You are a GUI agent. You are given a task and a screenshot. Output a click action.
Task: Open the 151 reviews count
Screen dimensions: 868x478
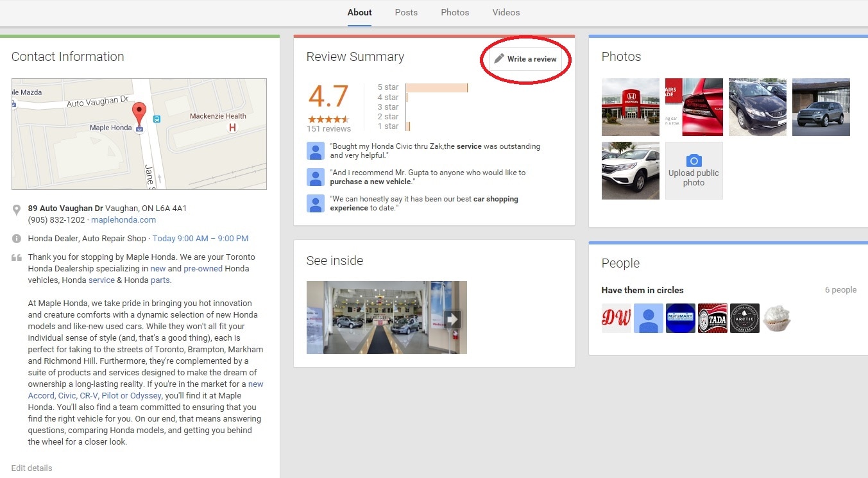click(x=328, y=128)
